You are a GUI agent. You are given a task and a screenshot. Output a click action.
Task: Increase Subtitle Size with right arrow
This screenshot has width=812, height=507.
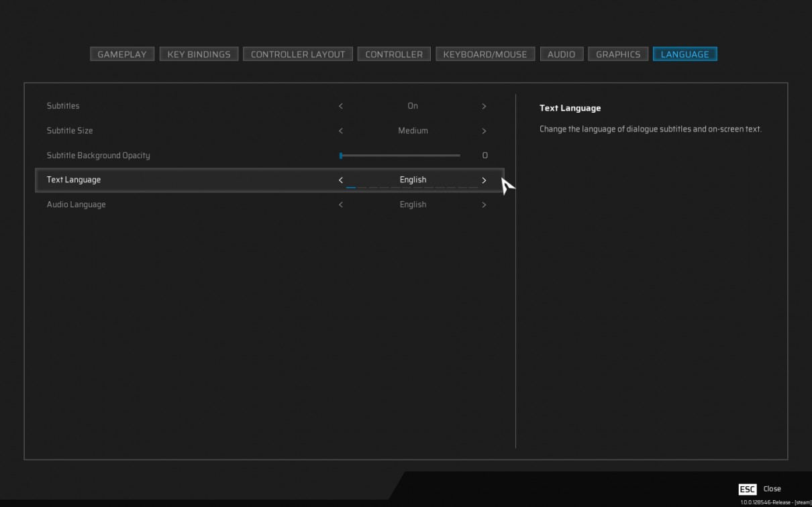484,131
